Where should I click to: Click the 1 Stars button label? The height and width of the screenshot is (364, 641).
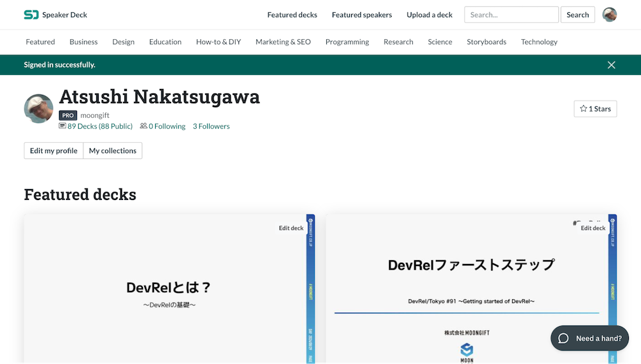pyautogui.click(x=600, y=109)
